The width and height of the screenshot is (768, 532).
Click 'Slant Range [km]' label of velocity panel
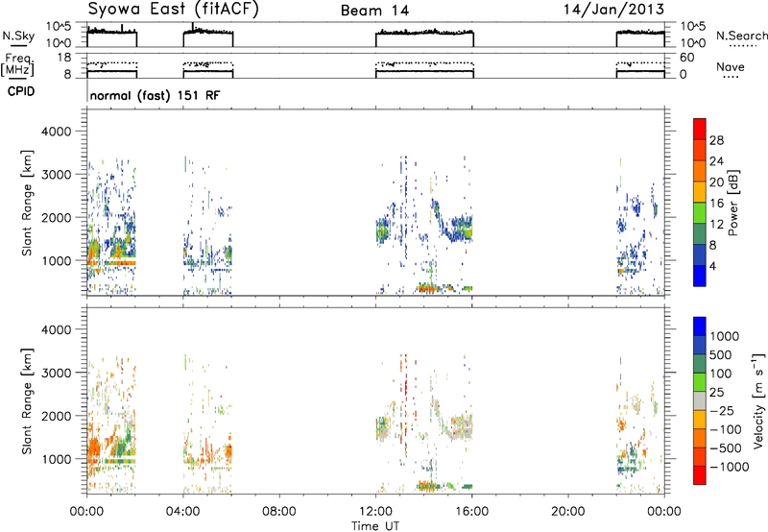pyautogui.click(x=27, y=400)
